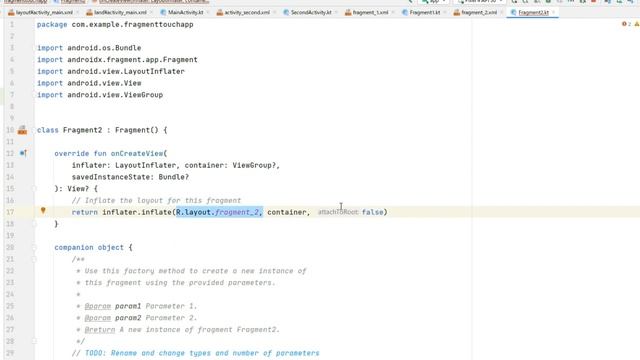The width and height of the screenshot is (640, 360).
Task: Click the class name Fragment2 on line 10
Action: (x=82, y=130)
